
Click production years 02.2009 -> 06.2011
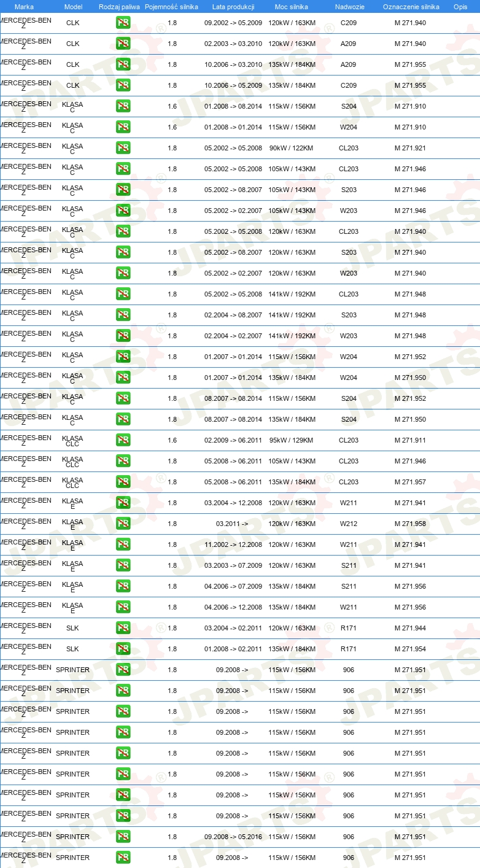click(233, 441)
